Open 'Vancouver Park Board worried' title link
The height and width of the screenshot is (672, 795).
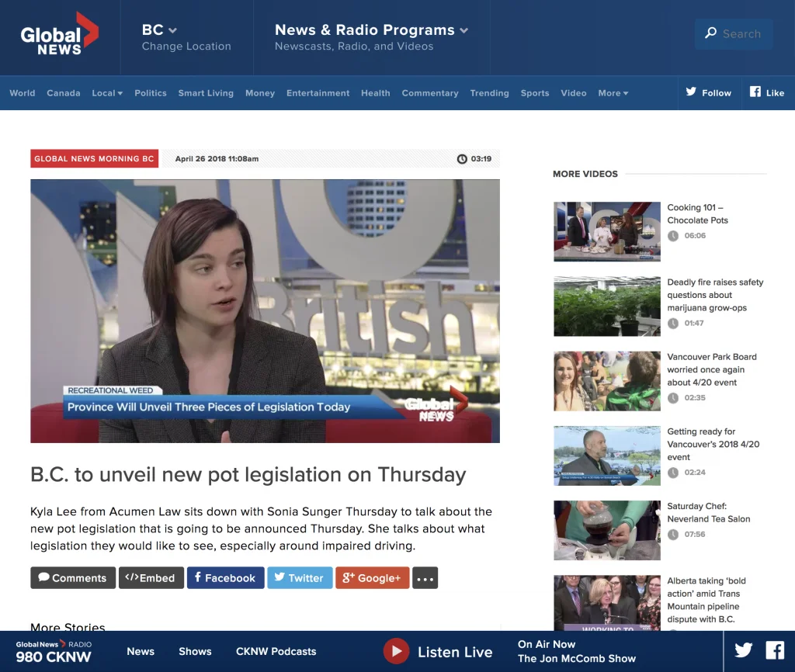712,369
